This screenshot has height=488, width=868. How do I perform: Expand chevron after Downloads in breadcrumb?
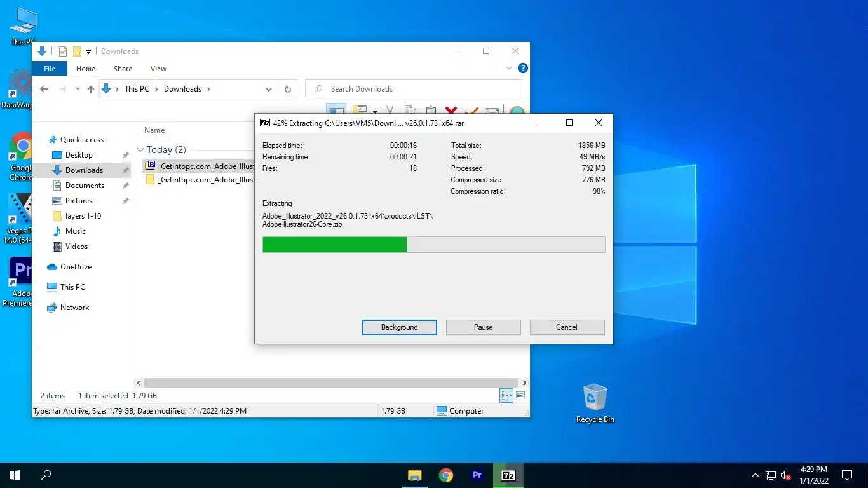pos(208,89)
